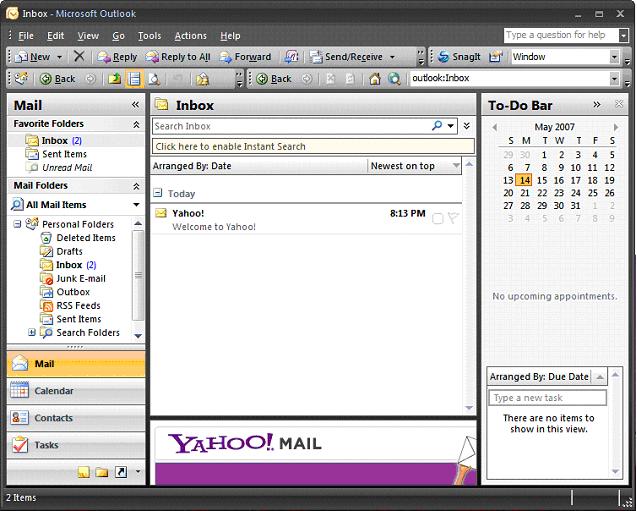Screen dimensions: 637x511
Task: Collapse the Favorite Folders section
Action: 136,124
